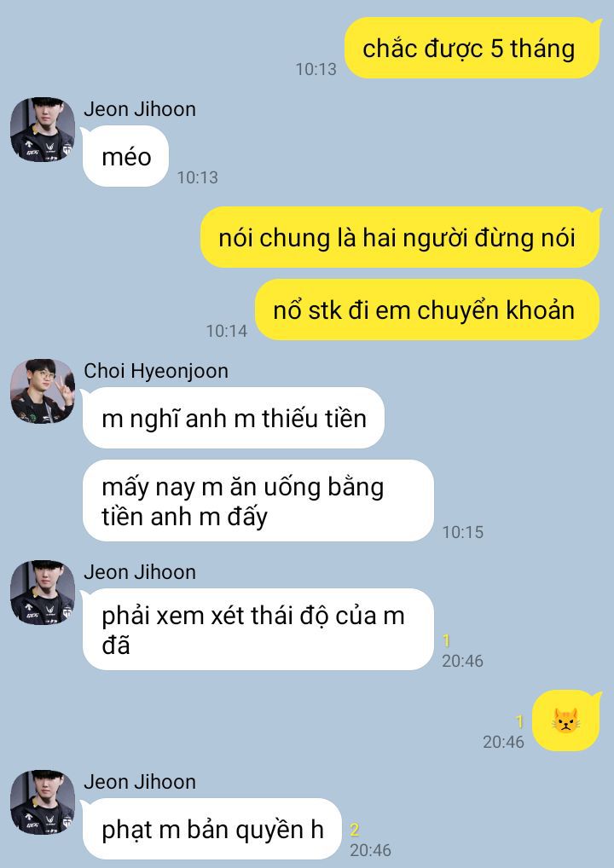Tap the Jeon Jihoon name above 'méo'
614x868 pixels.
tap(140, 109)
